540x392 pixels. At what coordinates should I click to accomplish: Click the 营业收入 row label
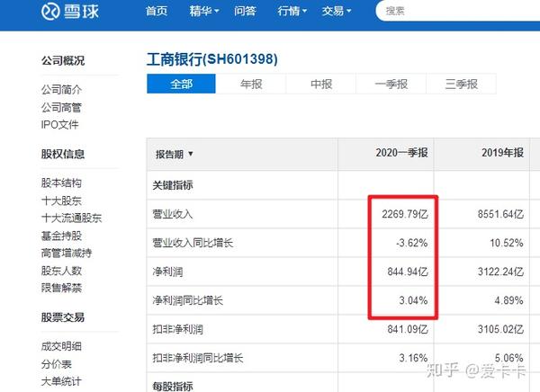pyautogui.click(x=173, y=214)
